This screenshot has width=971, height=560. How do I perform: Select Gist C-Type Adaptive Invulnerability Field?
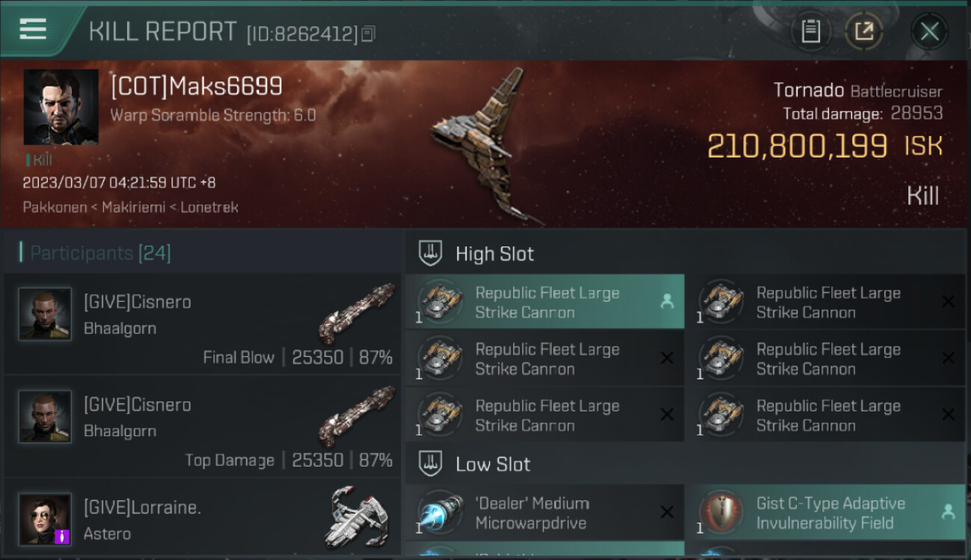click(825, 512)
